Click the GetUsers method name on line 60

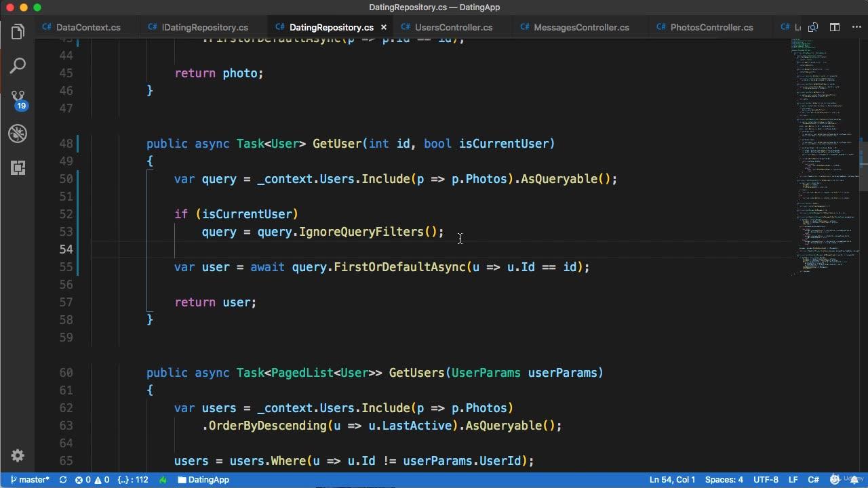pos(416,373)
